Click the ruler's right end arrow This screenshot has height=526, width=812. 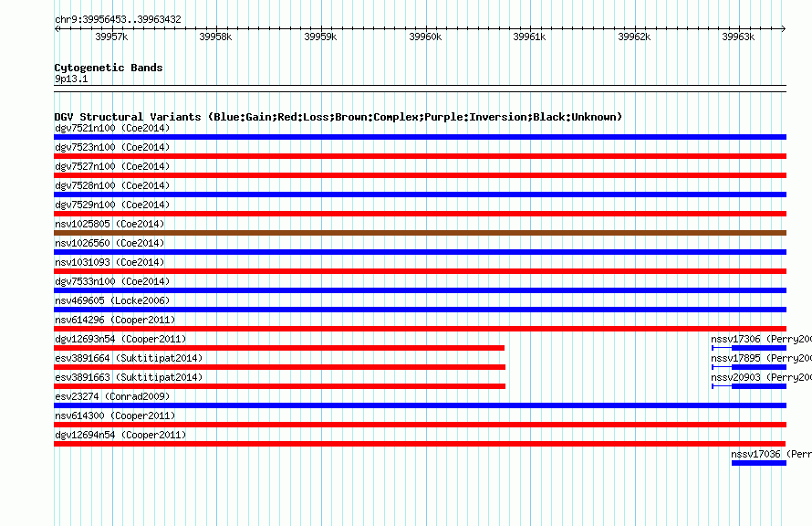[x=784, y=28]
